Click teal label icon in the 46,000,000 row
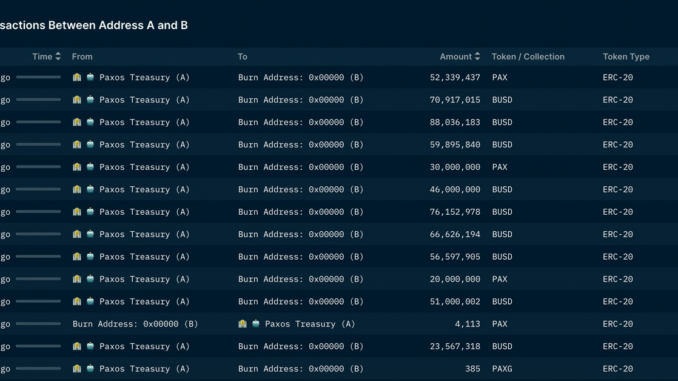This screenshot has height=381, width=678. pyautogui.click(x=90, y=189)
